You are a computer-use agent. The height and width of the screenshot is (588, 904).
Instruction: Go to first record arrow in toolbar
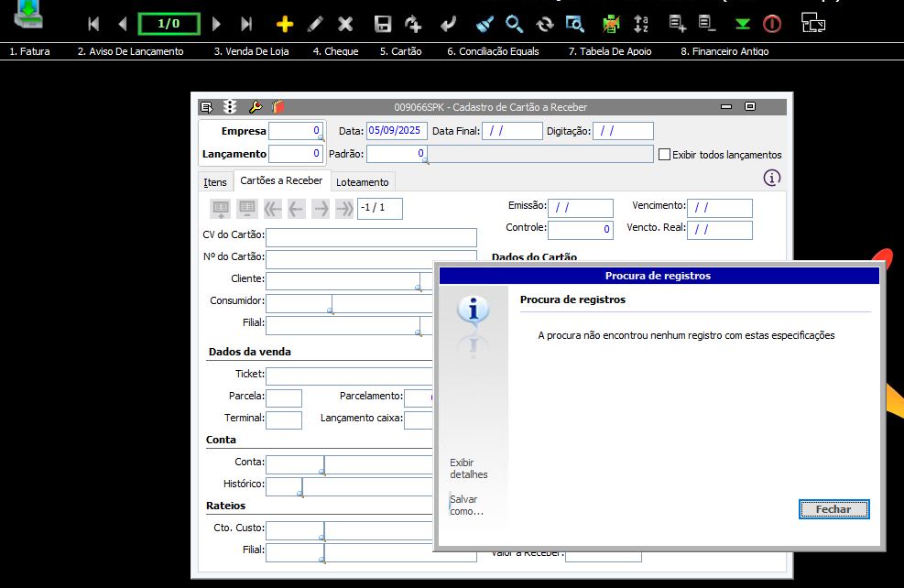[x=93, y=24]
